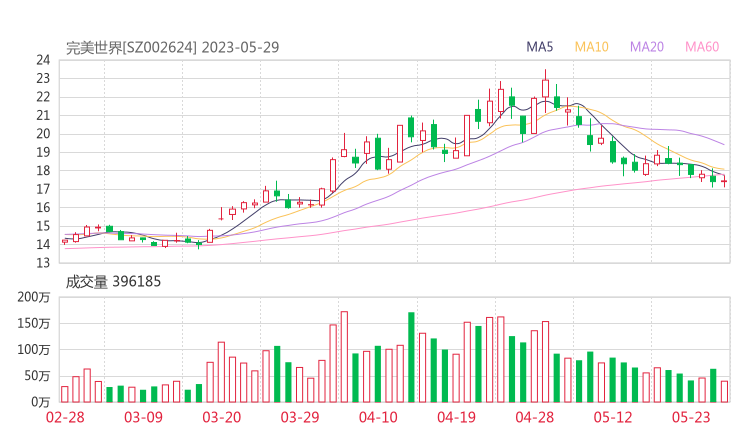Click the 200万 volume axis label

34,297
